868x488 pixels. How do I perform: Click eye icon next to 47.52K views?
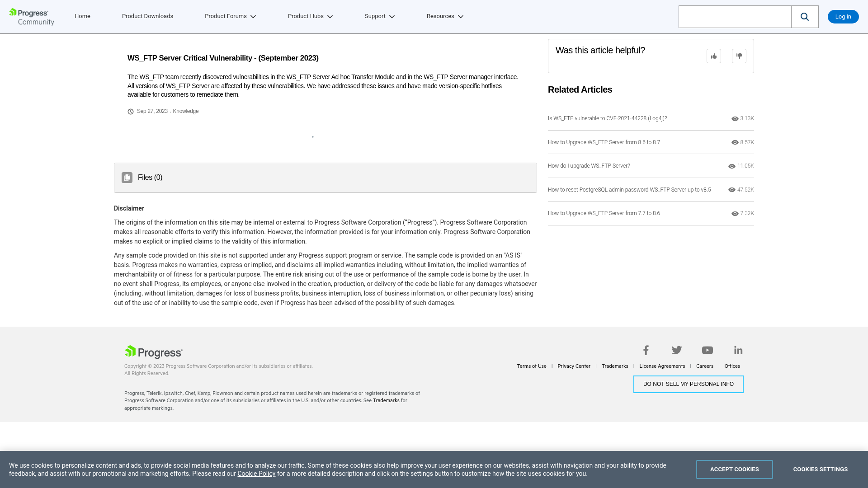click(732, 190)
